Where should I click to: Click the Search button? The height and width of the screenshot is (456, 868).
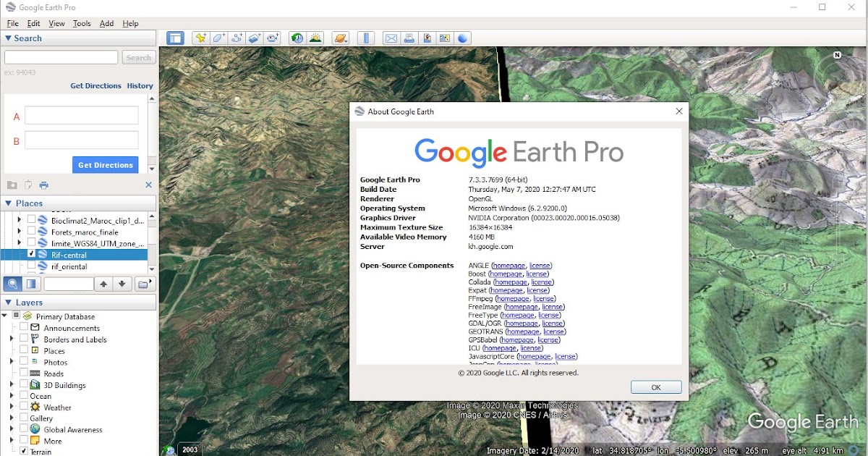coord(138,58)
